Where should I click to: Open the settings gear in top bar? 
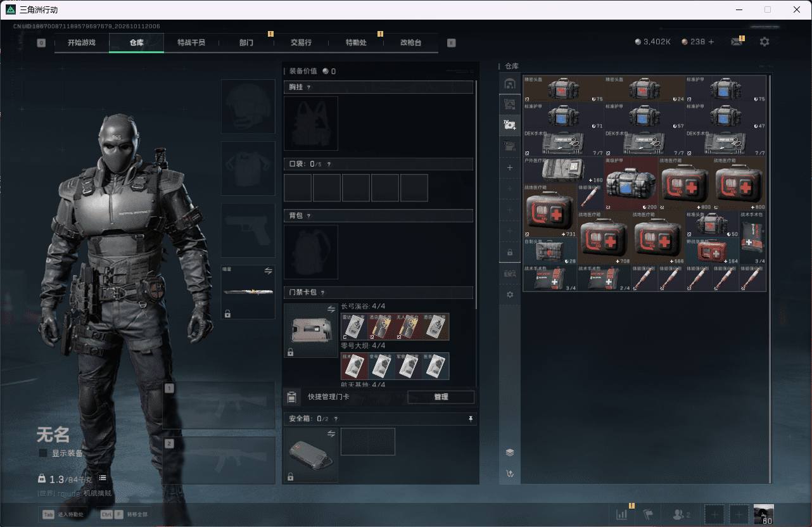tap(764, 42)
